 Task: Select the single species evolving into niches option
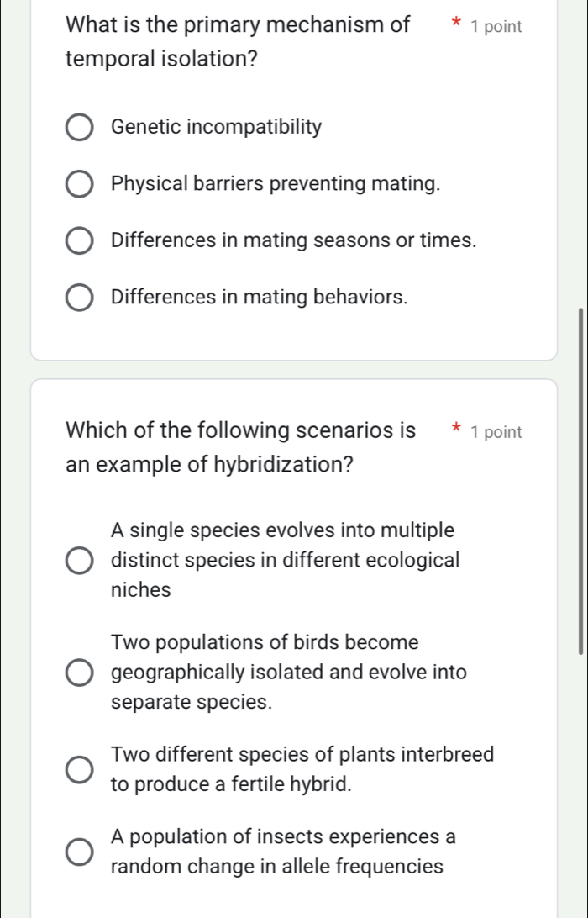click(x=78, y=559)
